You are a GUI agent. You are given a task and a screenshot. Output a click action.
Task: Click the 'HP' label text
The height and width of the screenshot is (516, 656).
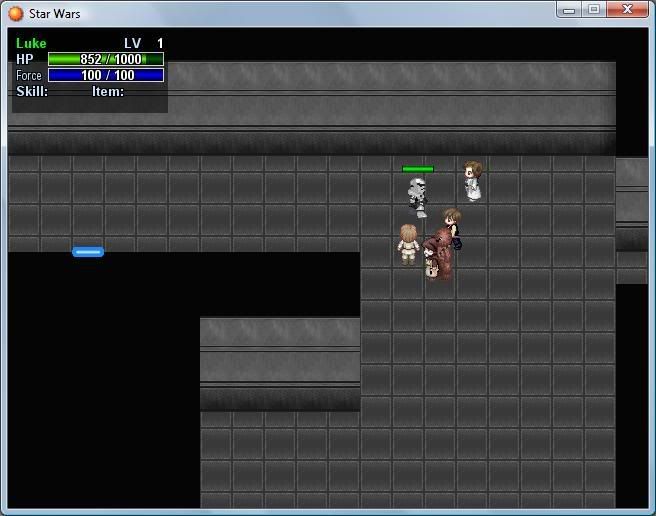click(x=25, y=59)
